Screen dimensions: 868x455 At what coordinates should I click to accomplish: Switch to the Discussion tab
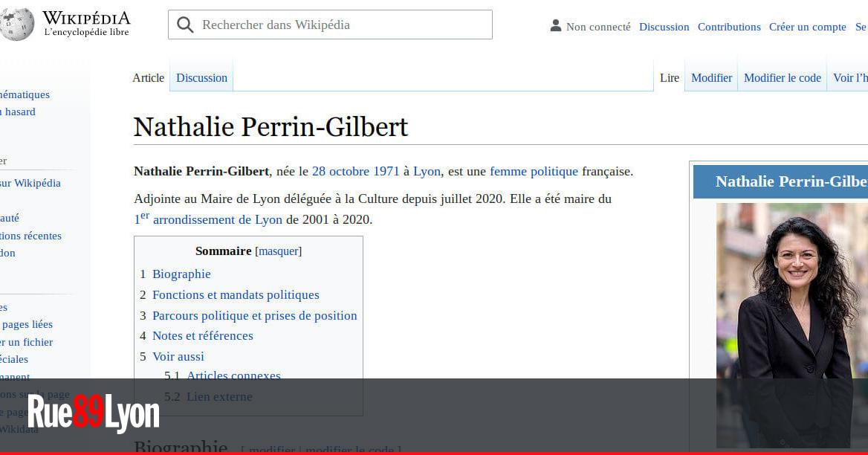(x=201, y=77)
